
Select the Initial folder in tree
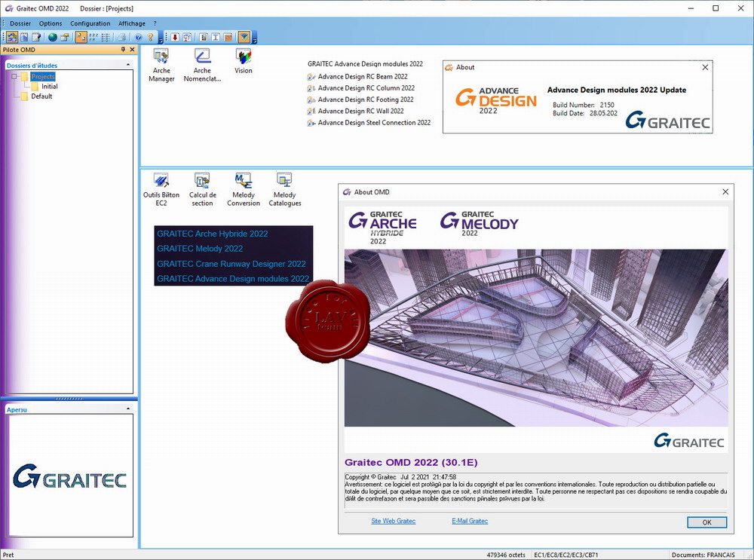(49, 87)
